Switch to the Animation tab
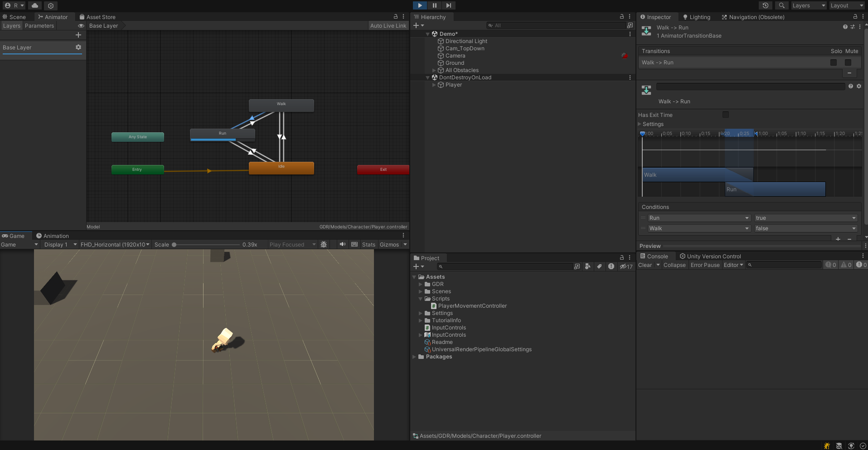The height and width of the screenshot is (450, 868). [53, 236]
